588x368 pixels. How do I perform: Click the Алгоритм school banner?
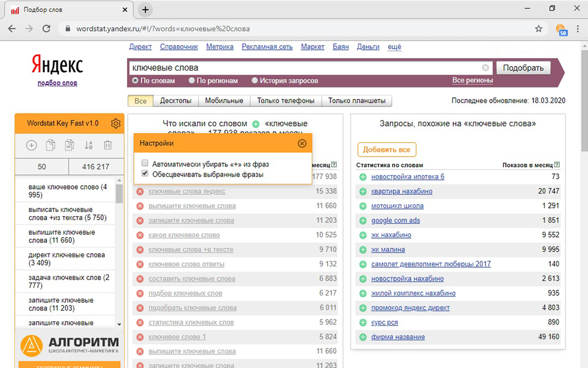click(x=69, y=345)
